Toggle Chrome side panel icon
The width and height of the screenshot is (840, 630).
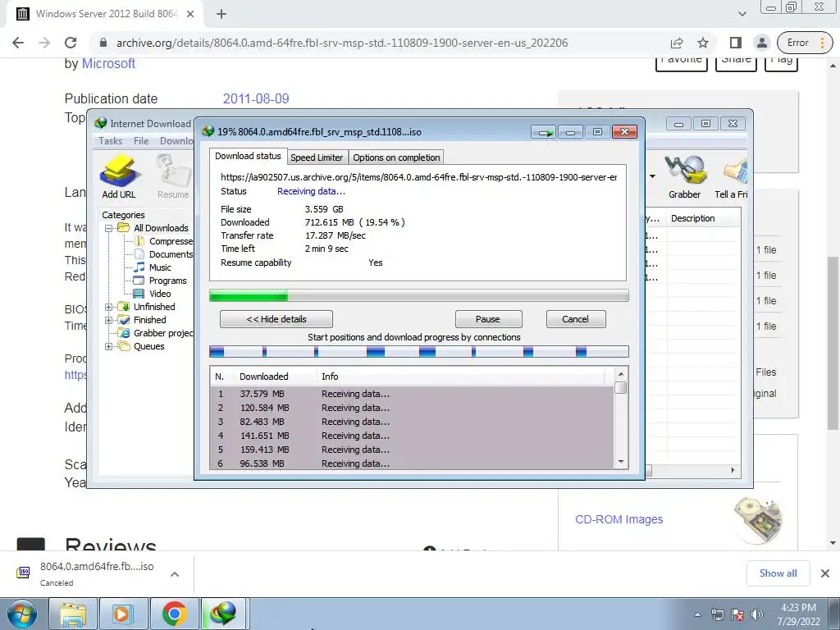tap(736, 43)
